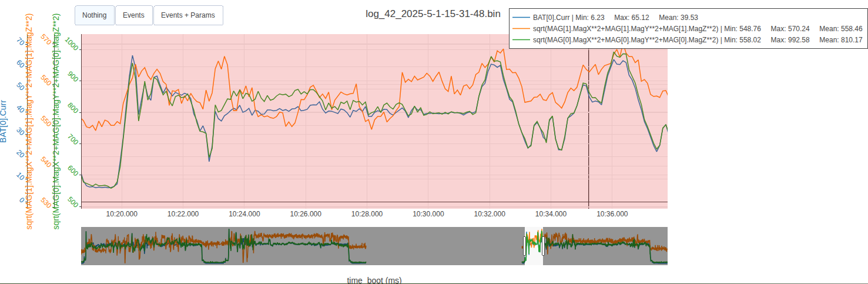Select the Nothing button
Viewport: 868px width, 284px height.
[x=94, y=15]
